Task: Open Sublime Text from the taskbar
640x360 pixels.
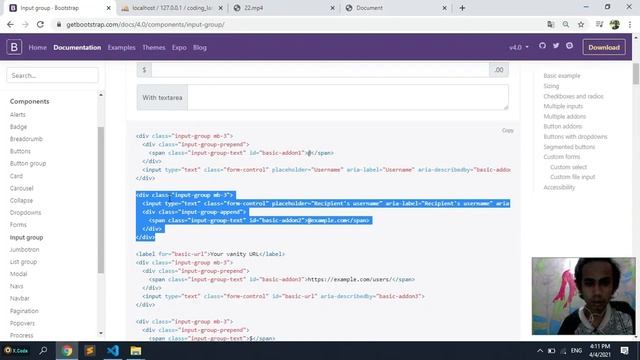Action: point(90,351)
